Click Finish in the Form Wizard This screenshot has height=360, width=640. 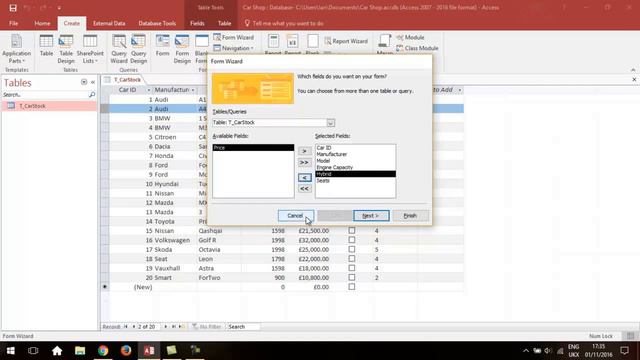click(x=410, y=216)
